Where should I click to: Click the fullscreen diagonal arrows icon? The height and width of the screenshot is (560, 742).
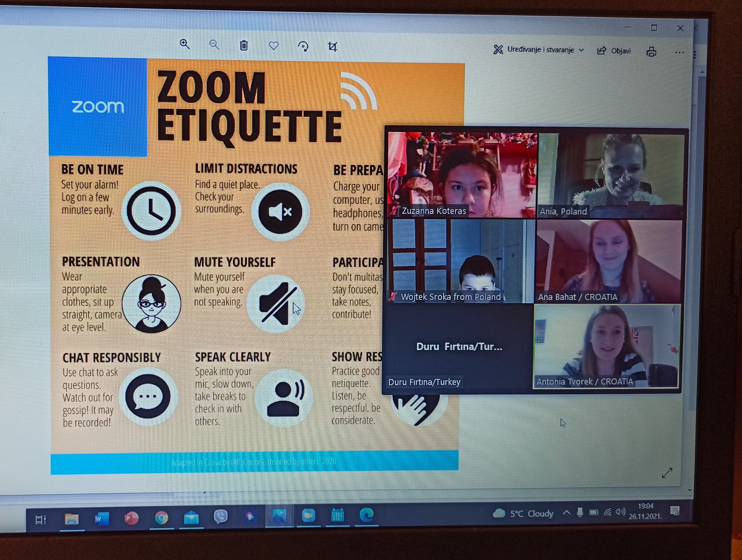(x=667, y=473)
